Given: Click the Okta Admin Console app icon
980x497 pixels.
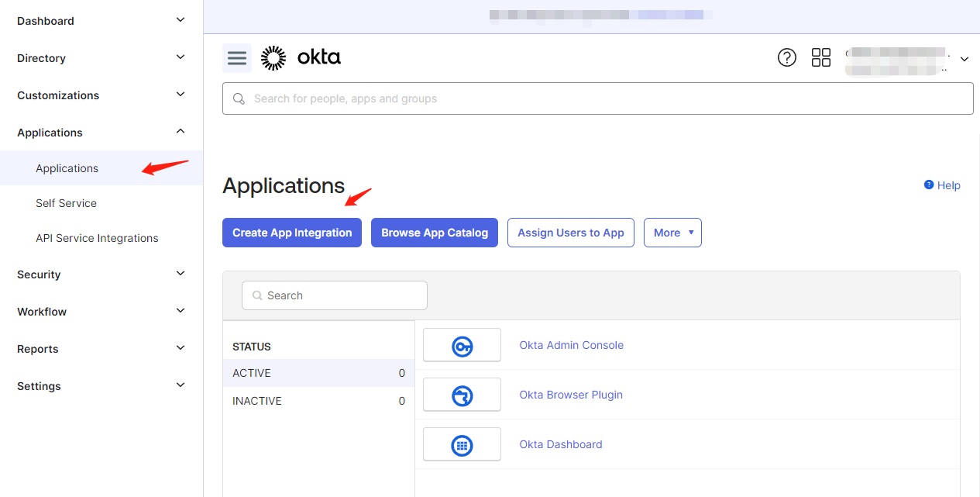Looking at the screenshot, I should coord(462,345).
